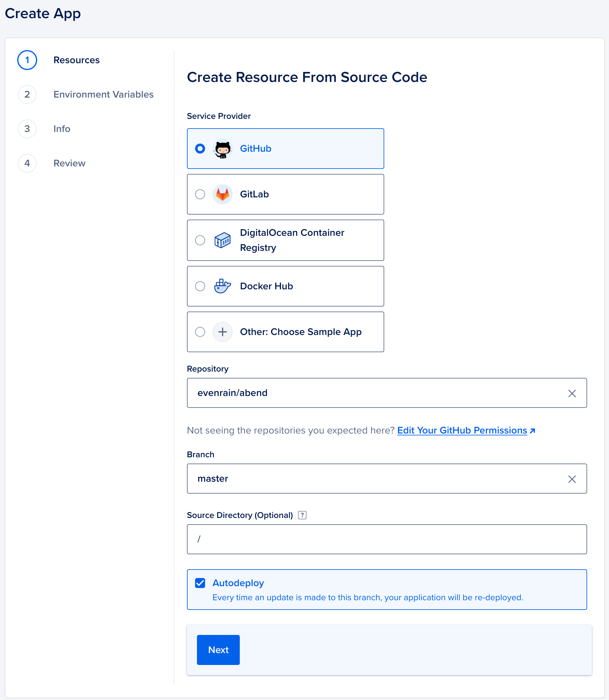Click the Container Registry icon

coord(222,240)
